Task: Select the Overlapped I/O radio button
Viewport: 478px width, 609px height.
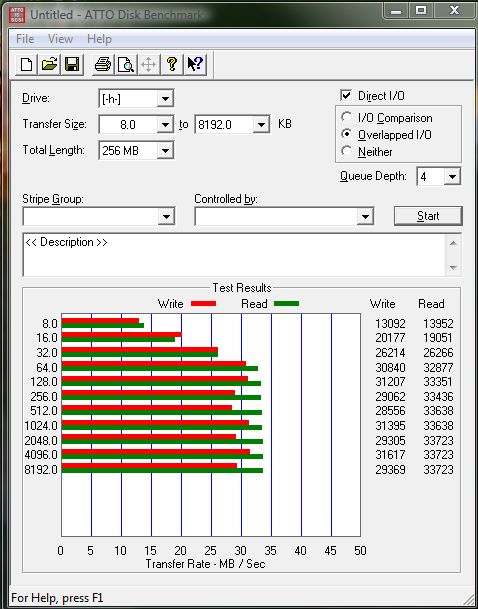Action: click(x=346, y=134)
